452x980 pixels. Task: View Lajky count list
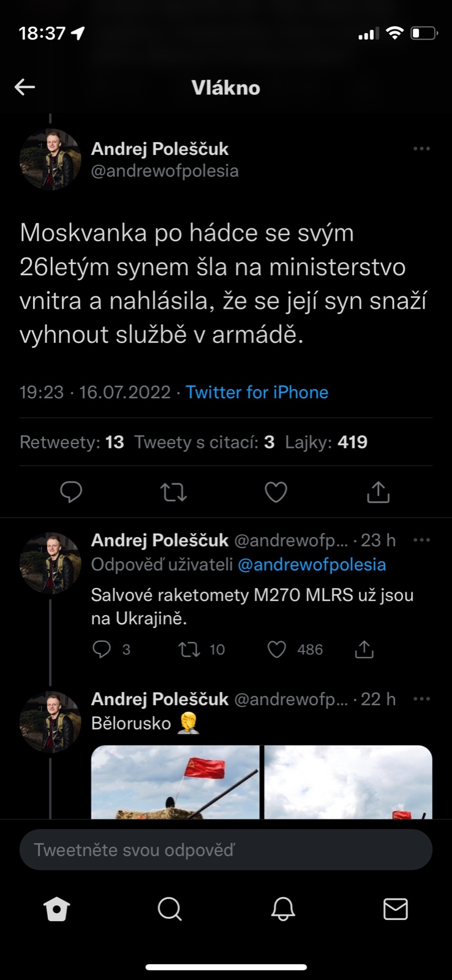click(x=326, y=442)
